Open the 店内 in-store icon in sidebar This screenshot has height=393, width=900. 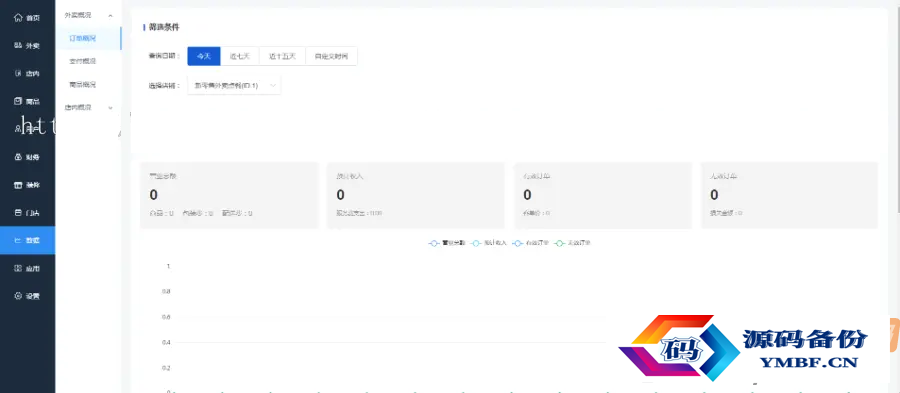point(18,73)
